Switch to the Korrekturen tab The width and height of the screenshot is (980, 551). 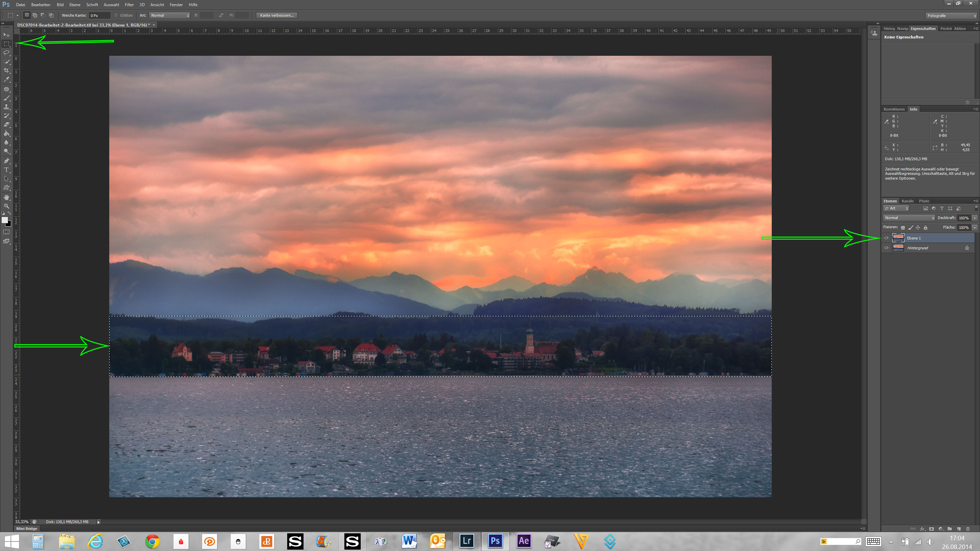coord(894,109)
